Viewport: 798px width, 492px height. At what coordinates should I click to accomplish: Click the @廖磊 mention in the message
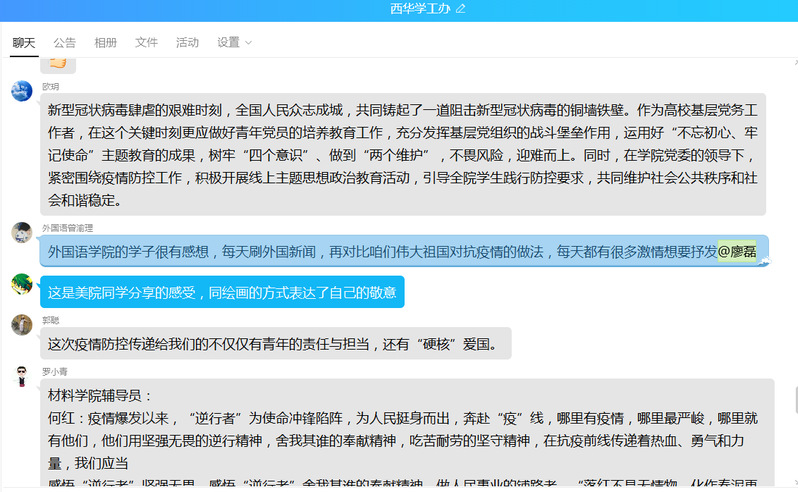737,252
